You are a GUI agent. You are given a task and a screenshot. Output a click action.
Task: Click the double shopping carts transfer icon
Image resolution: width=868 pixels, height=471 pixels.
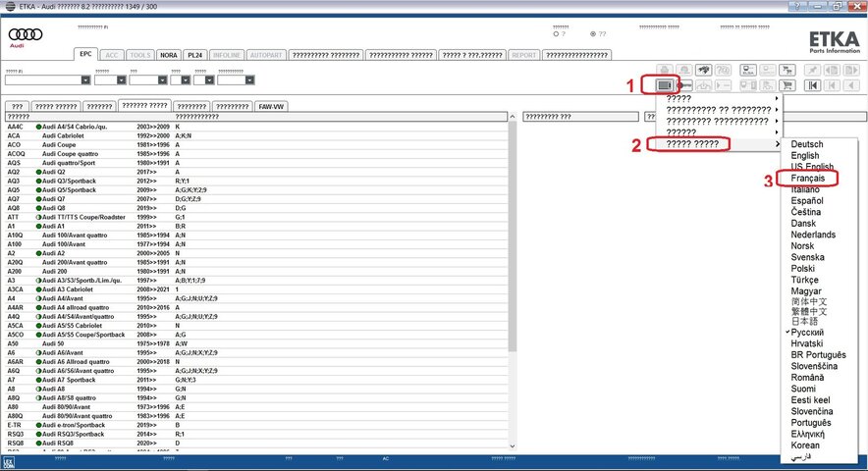(787, 71)
